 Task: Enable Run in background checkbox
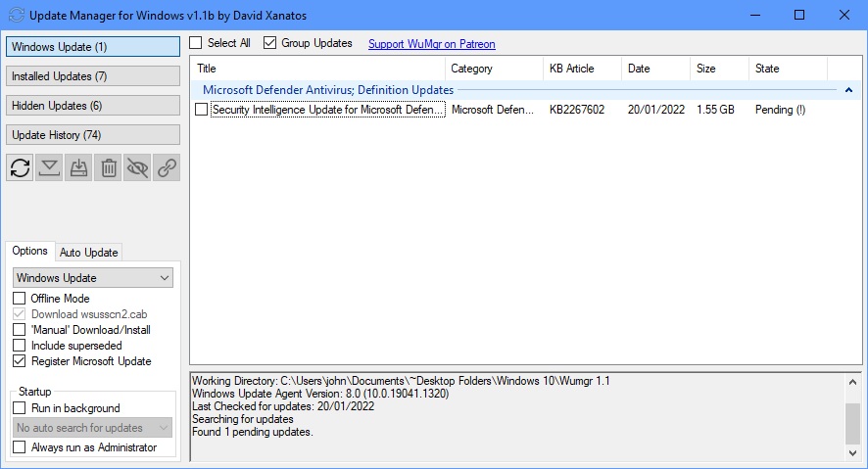(20, 408)
